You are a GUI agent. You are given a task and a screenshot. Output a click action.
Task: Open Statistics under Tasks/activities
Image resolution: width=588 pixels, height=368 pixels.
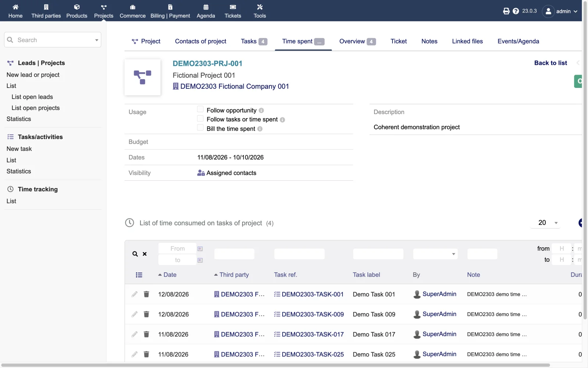(19, 171)
